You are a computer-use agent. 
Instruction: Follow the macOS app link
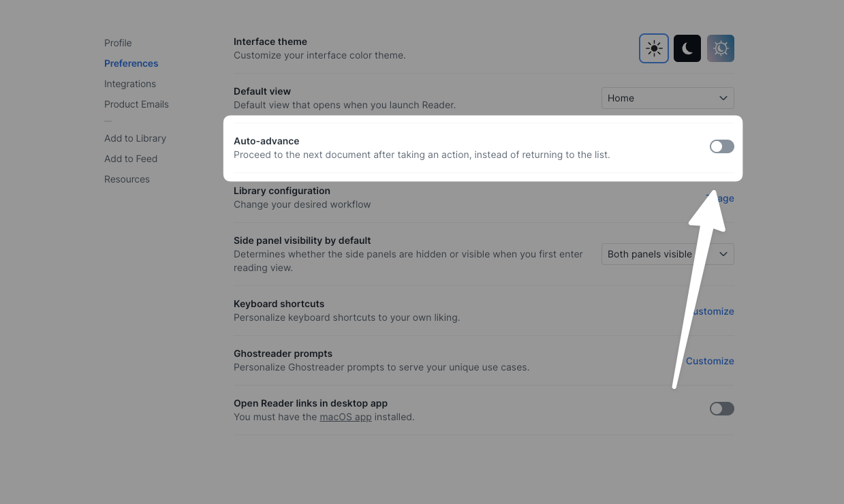point(345,417)
